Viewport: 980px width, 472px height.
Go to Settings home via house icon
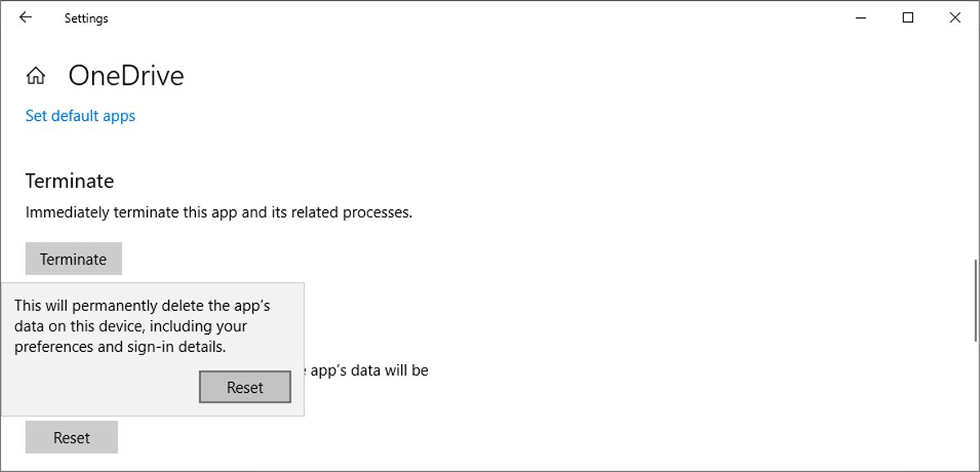point(36,76)
